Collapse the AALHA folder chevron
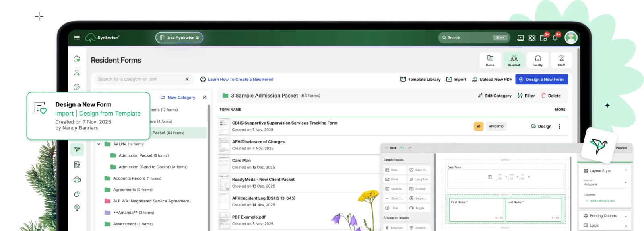 [x=99, y=144]
